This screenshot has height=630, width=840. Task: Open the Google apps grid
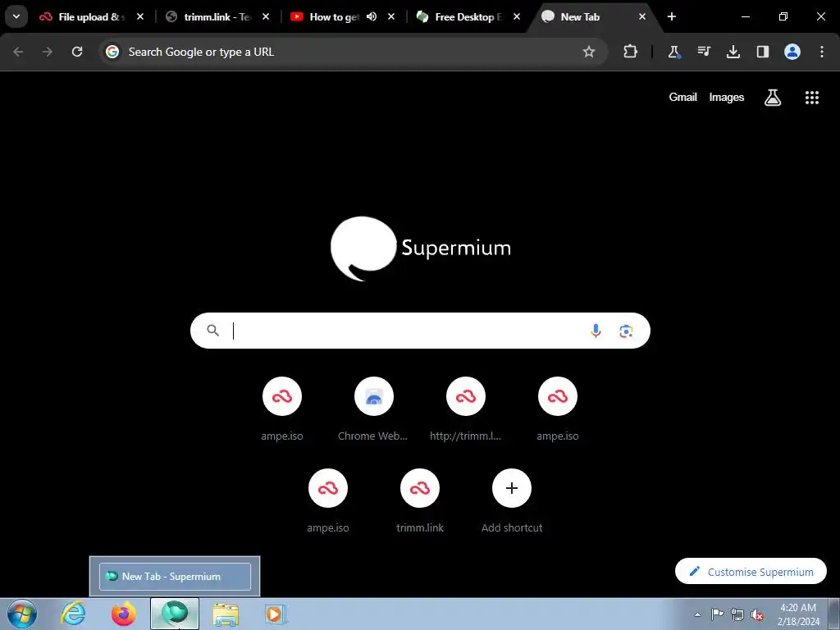coord(811,97)
